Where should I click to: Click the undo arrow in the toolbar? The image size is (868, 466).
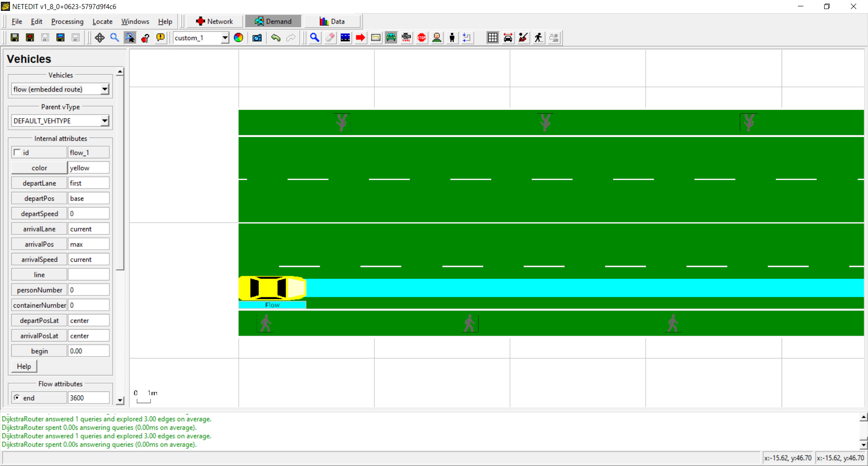[x=276, y=38]
